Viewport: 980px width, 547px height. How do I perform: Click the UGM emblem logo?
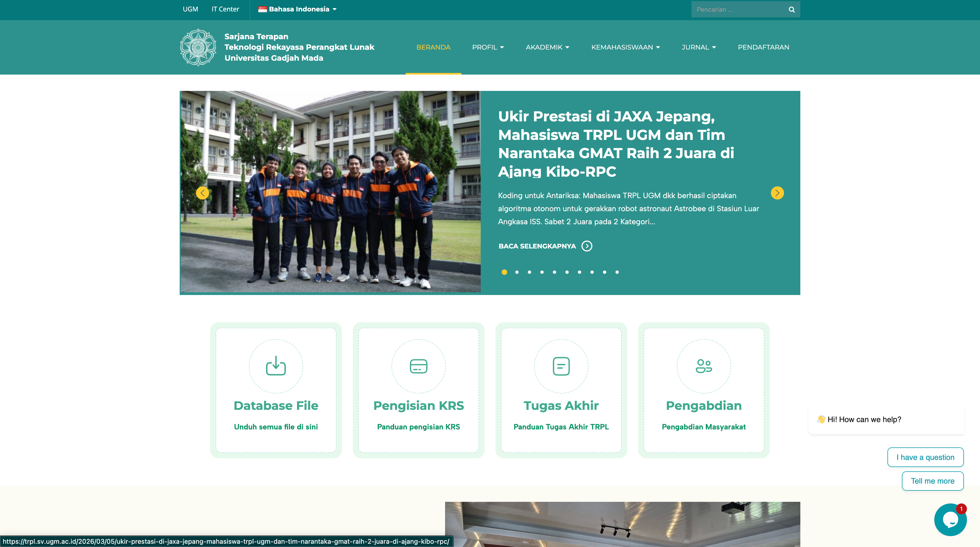click(198, 48)
